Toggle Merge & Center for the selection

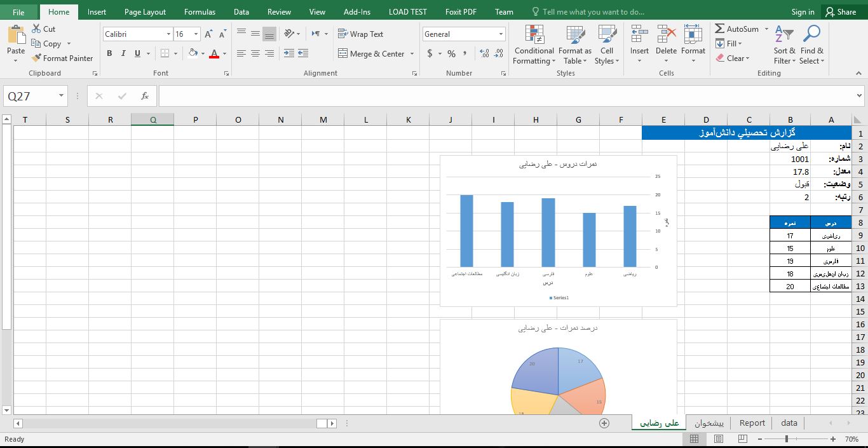[371, 53]
